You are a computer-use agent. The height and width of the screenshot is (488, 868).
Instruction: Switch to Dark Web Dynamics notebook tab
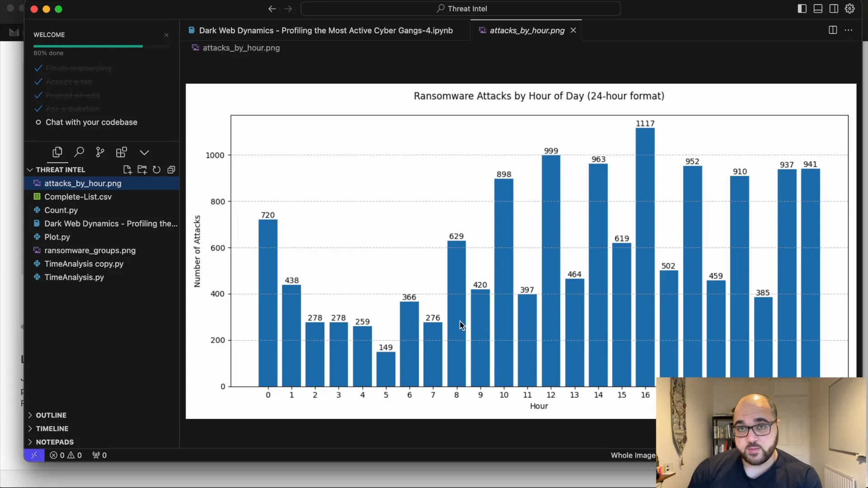(x=325, y=30)
